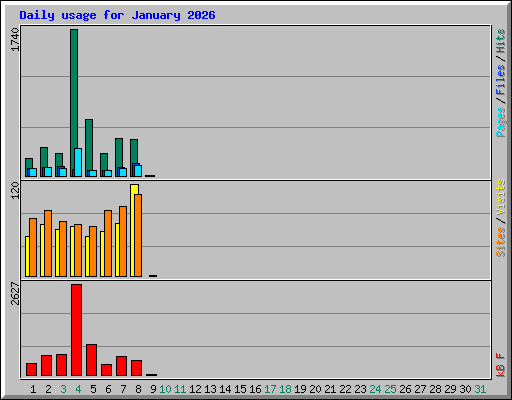The height and width of the screenshot is (400, 512).
Task: Click green weekend day label 4
Action: point(78,389)
